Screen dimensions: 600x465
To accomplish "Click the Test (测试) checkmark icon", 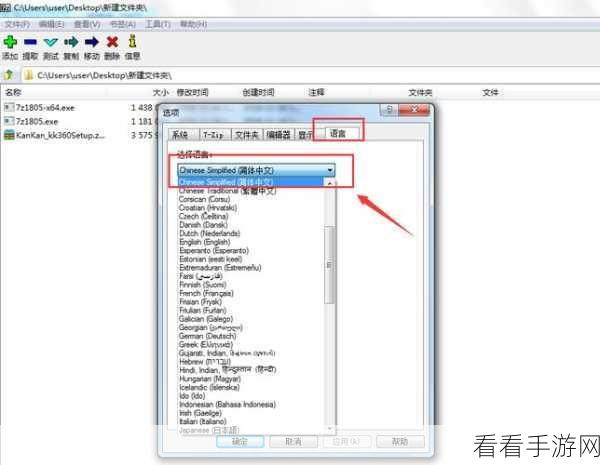I will [51, 42].
